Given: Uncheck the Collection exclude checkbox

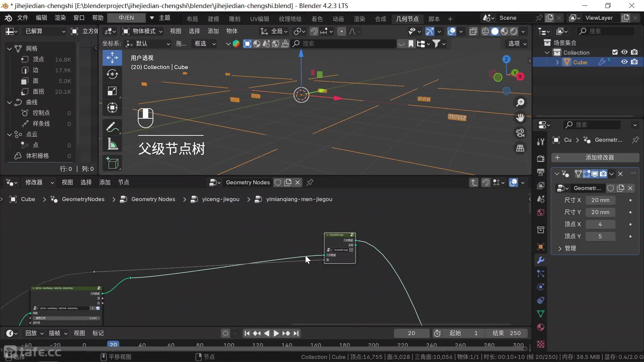Looking at the screenshot, I should (614, 52).
